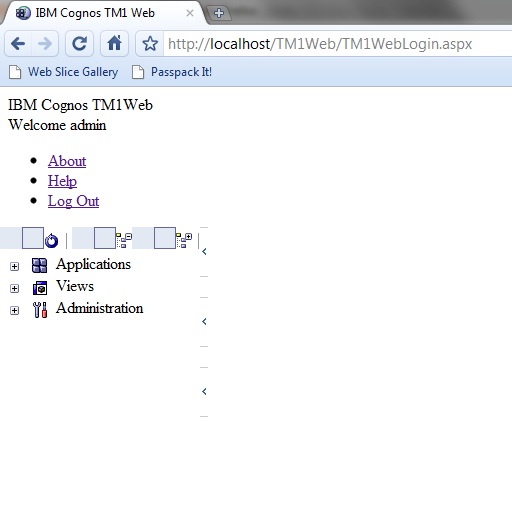Click the expand-all tree icon
This screenshot has height=509, width=512.
pos(184,240)
